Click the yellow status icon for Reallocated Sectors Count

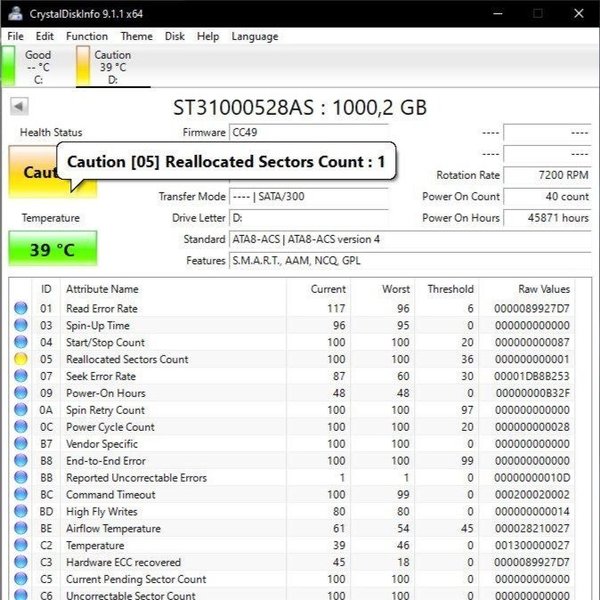20,359
